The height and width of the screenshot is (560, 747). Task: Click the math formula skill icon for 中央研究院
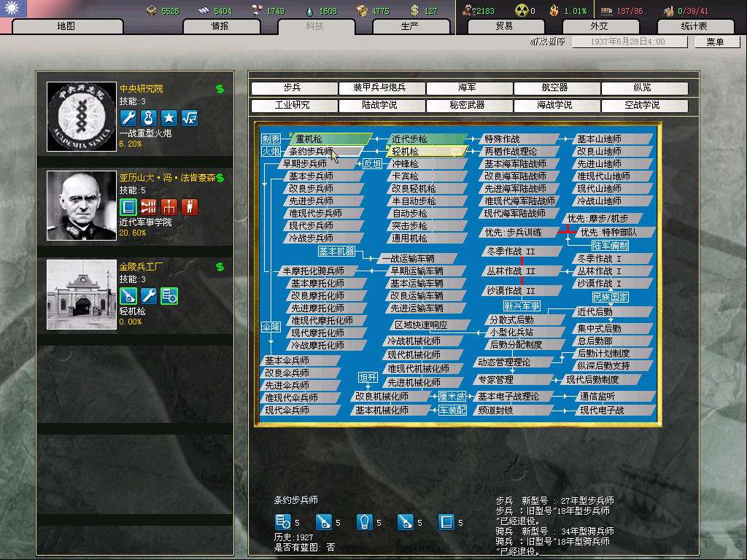(x=190, y=117)
